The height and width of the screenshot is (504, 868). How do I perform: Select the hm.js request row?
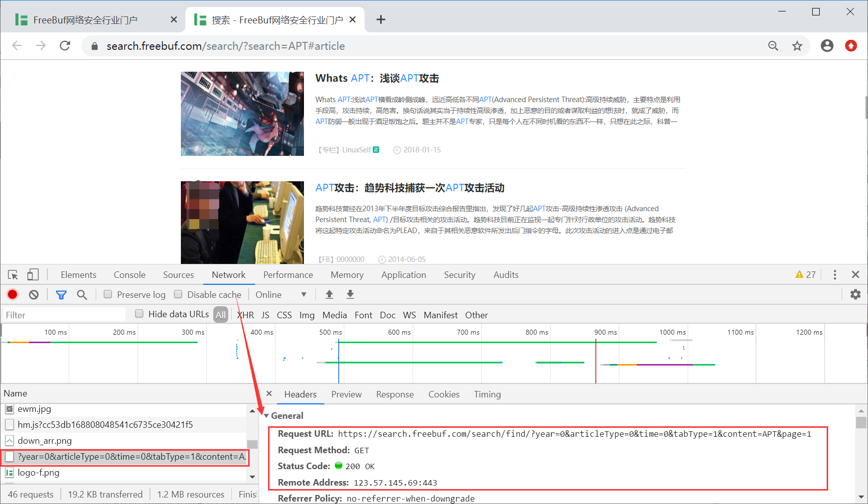tap(124, 425)
